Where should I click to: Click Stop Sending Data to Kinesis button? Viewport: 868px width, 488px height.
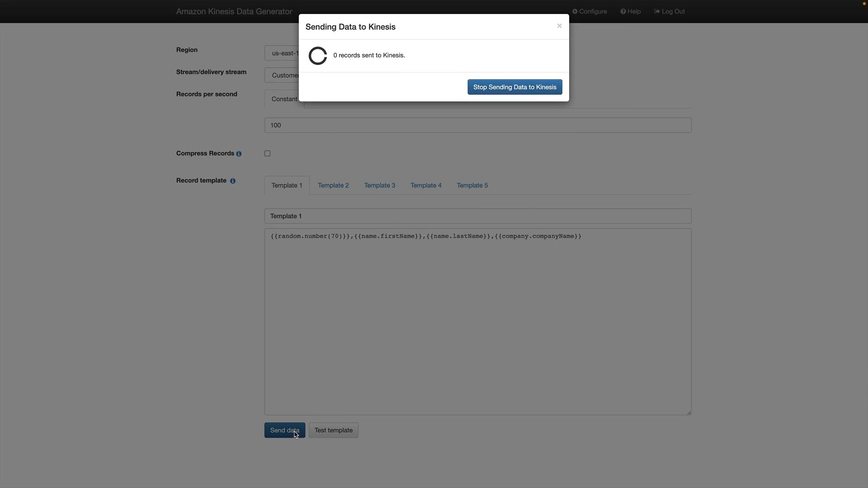[x=514, y=87]
